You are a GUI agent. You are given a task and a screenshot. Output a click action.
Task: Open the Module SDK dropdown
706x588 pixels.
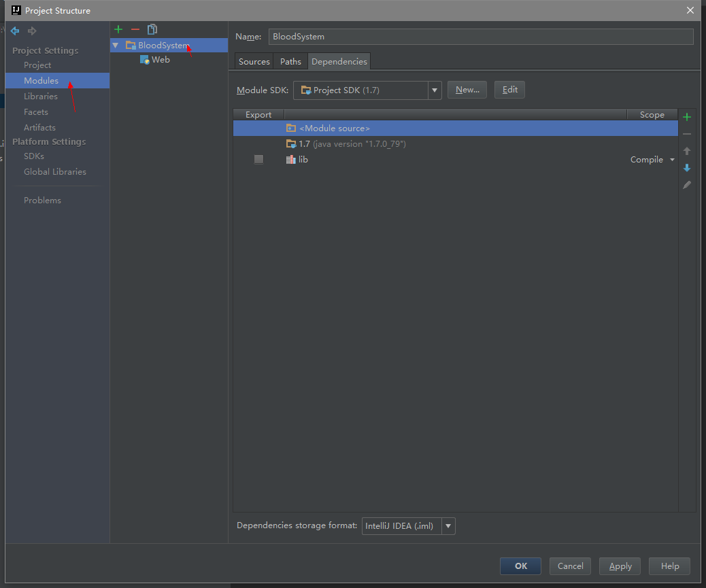pos(435,90)
